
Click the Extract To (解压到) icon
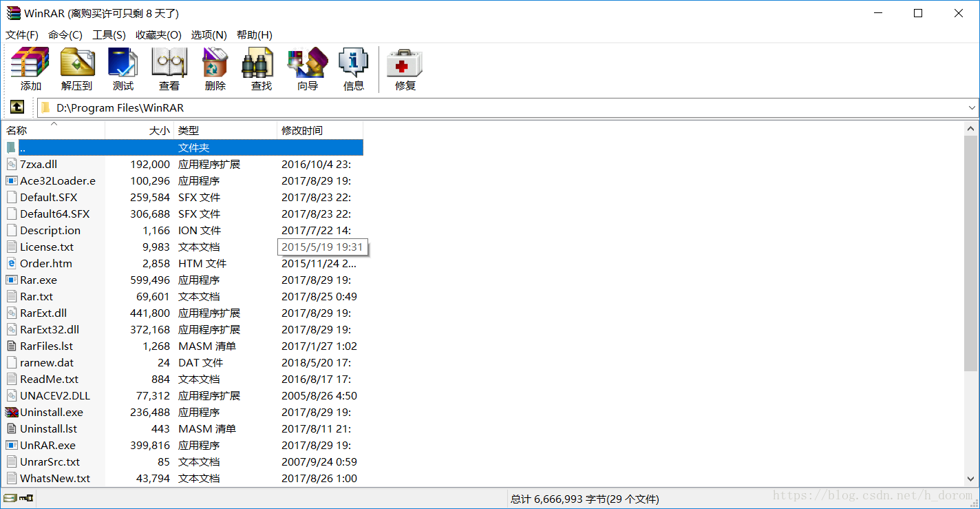tap(77, 63)
